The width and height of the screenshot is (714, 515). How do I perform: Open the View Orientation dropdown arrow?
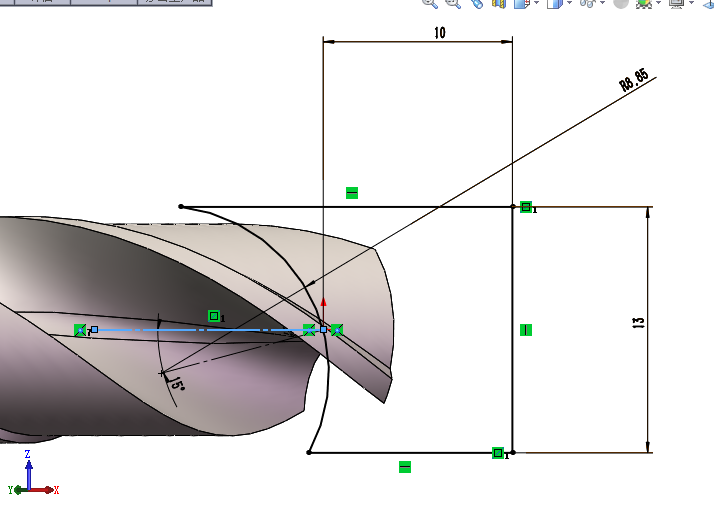click(x=536, y=4)
